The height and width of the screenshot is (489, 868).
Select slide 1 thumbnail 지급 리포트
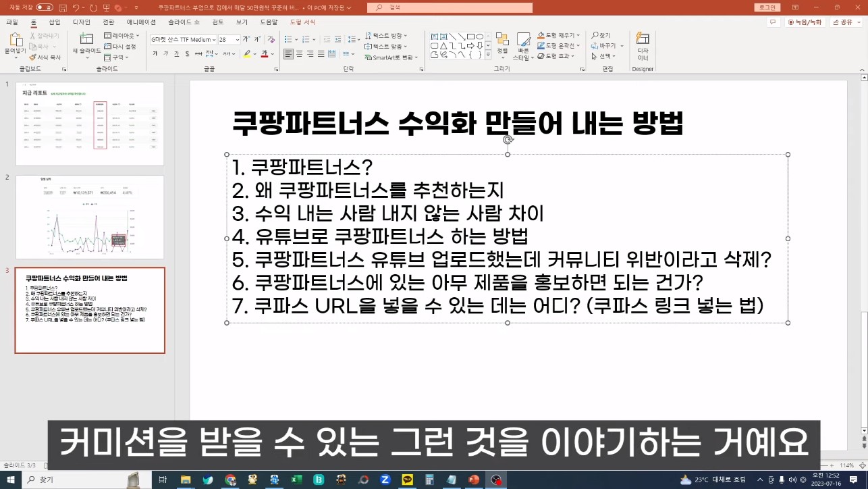tap(90, 124)
